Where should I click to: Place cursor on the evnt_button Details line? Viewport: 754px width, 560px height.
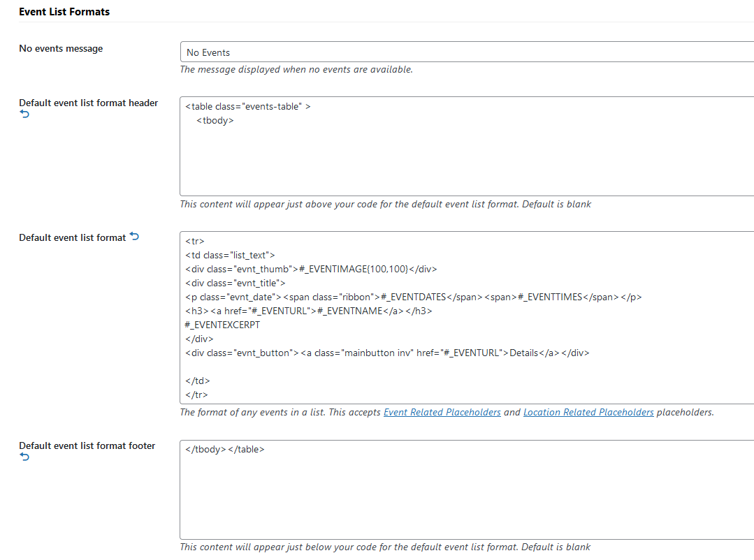pyautogui.click(x=387, y=353)
